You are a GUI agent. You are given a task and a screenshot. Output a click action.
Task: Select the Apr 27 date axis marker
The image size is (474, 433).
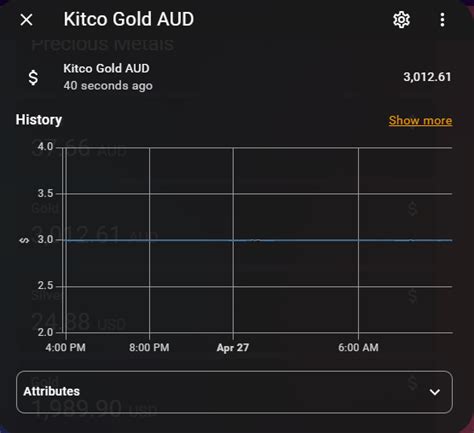point(233,348)
